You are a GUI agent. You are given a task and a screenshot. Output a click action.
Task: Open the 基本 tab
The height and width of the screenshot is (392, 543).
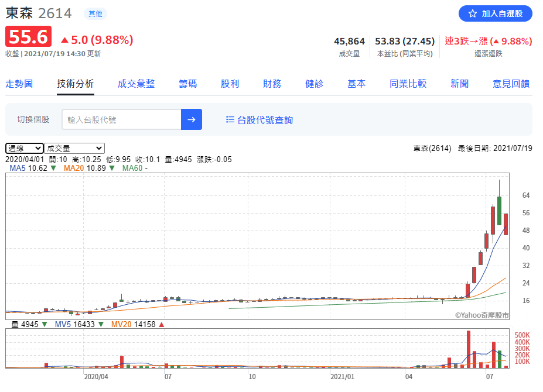point(356,84)
